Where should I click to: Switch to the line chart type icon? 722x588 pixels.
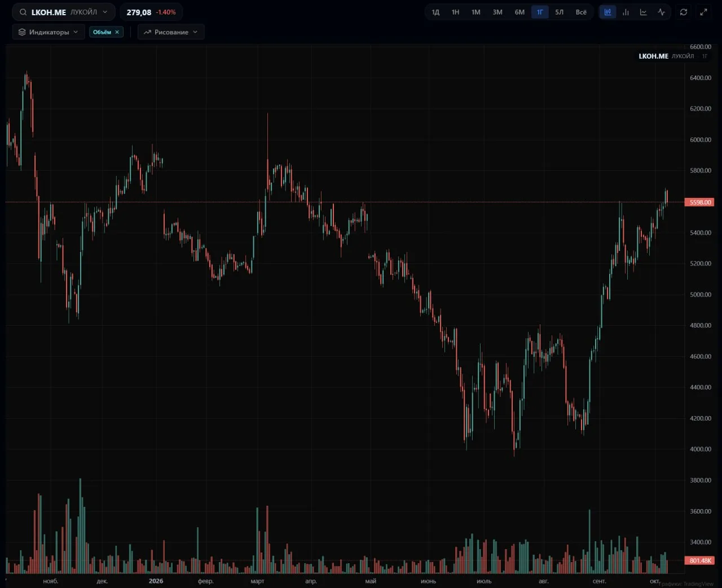click(643, 12)
